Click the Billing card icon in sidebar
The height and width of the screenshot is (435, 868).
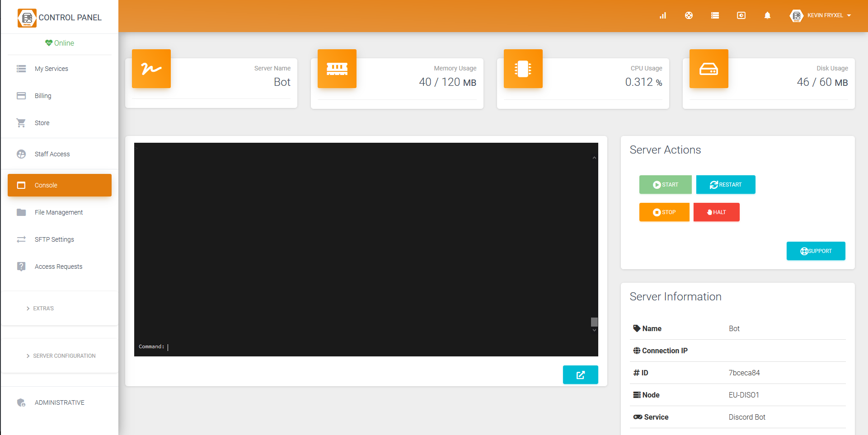[x=21, y=96]
